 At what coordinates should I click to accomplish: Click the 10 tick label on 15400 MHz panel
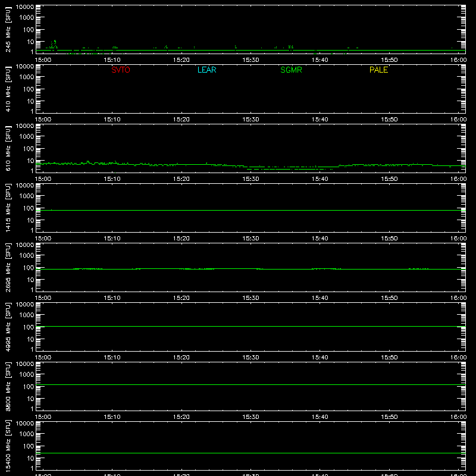point(30,458)
